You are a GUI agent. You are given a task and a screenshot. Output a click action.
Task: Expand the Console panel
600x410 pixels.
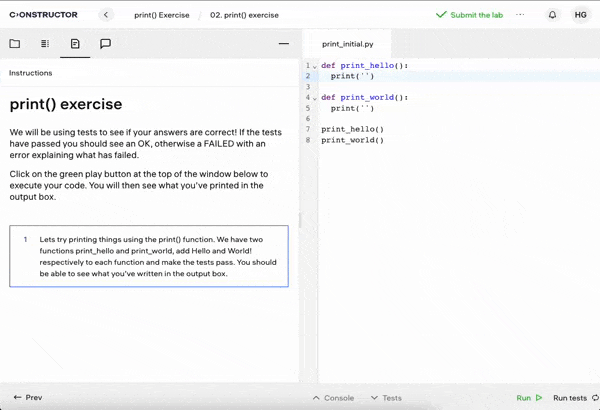[x=333, y=398]
